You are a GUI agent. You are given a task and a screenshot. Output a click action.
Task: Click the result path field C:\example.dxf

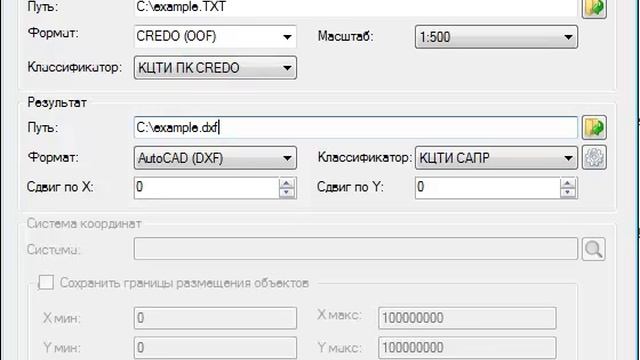[356, 128]
